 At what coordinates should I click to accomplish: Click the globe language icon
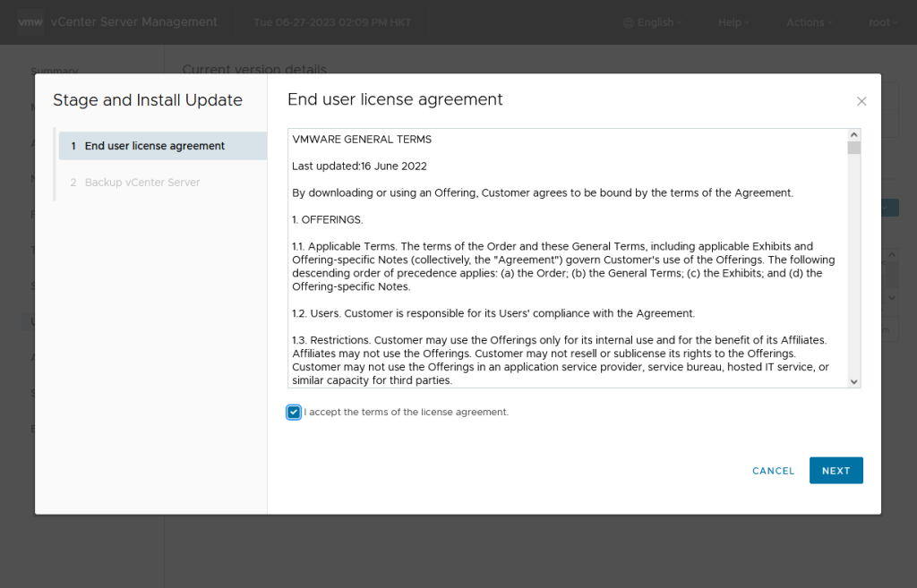[628, 22]
